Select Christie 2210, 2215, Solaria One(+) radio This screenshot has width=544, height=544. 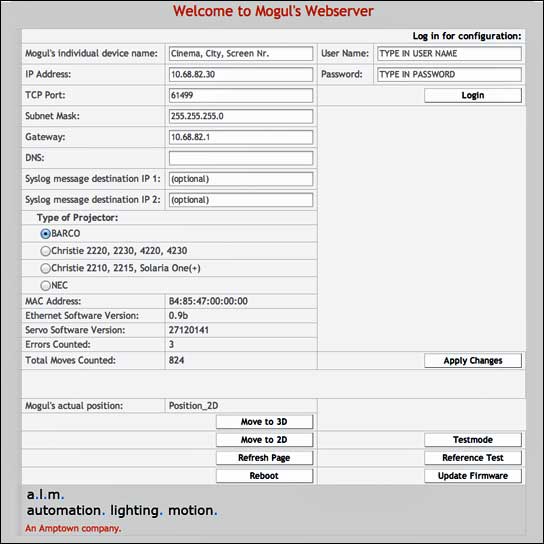[45, 269]
